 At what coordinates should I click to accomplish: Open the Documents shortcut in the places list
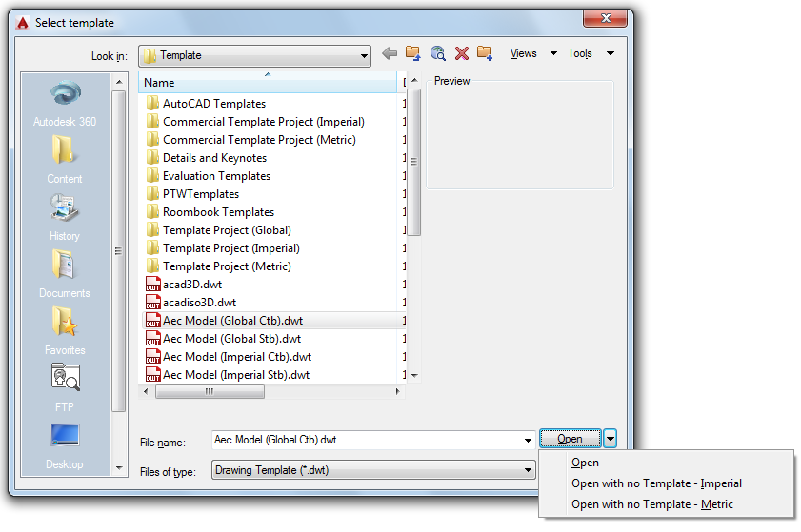[65, 274]
